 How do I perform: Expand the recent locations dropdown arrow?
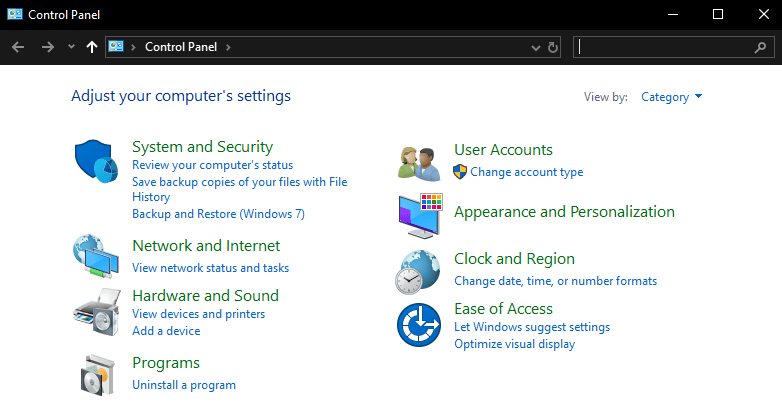tap(71, 47)
